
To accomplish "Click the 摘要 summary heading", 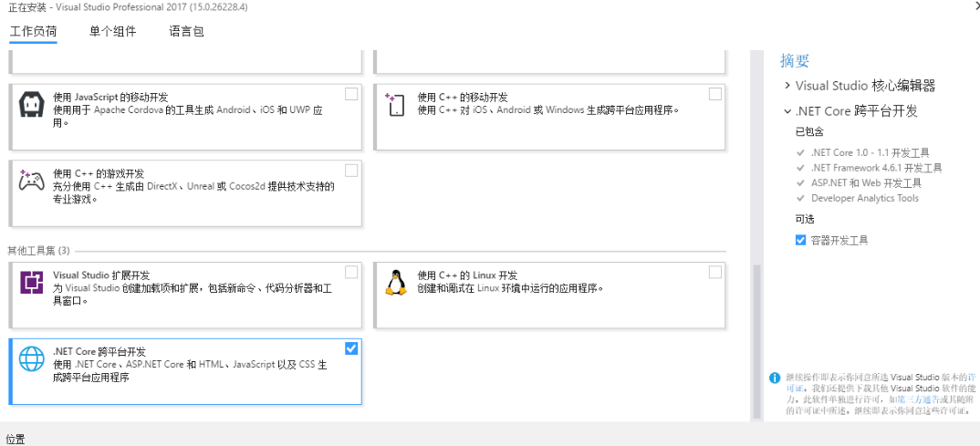I will [795, 60].
